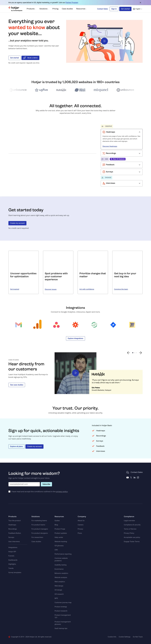Play the hero illustration video

tap(104, 41)
